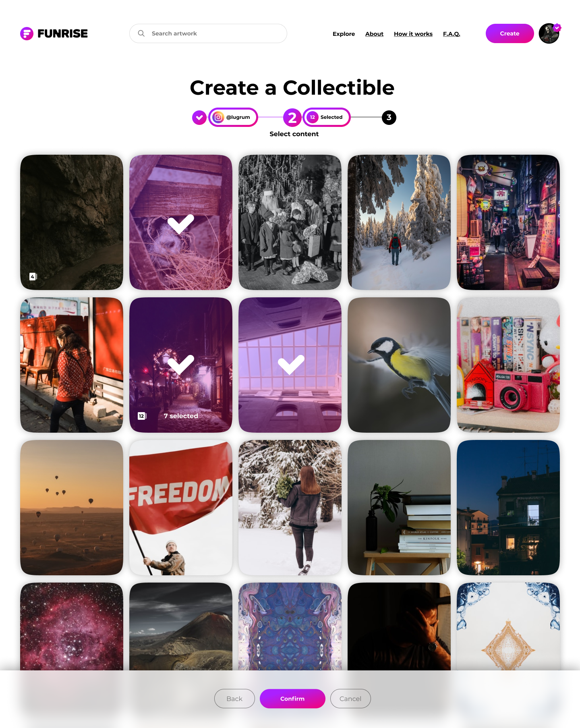This screenshot has width=580, height=728.
Task: Go to step 3 circle
Action: [x=389, y=118]
